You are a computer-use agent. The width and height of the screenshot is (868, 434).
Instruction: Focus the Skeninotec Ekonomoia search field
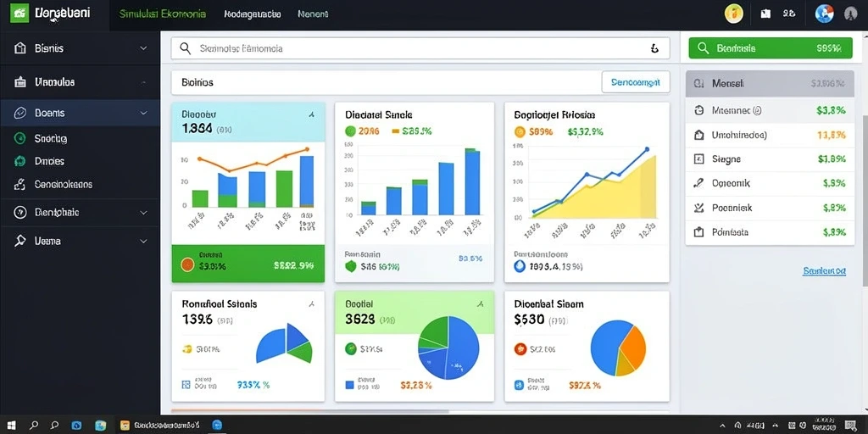420,48
